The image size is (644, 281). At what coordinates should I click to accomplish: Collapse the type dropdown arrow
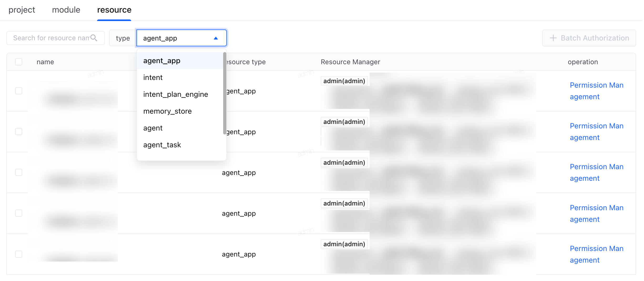coord(216,38)
